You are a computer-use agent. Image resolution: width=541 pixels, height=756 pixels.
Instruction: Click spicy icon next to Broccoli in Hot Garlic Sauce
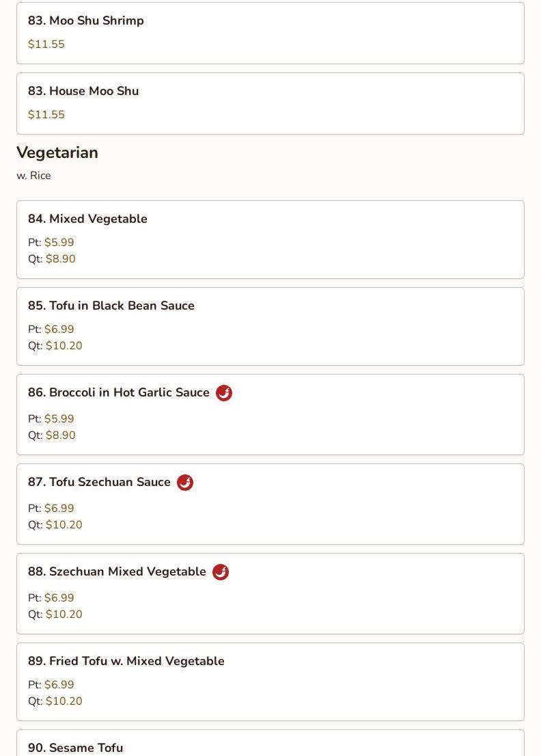tap(224, 393)
